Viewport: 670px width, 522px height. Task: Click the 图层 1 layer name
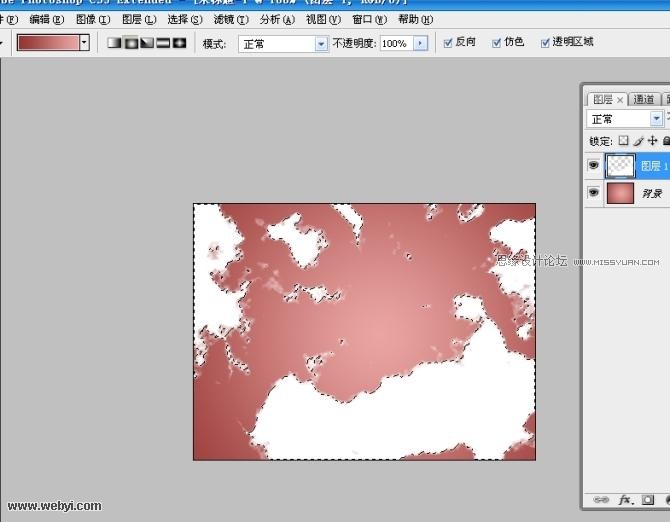point(654,166)
